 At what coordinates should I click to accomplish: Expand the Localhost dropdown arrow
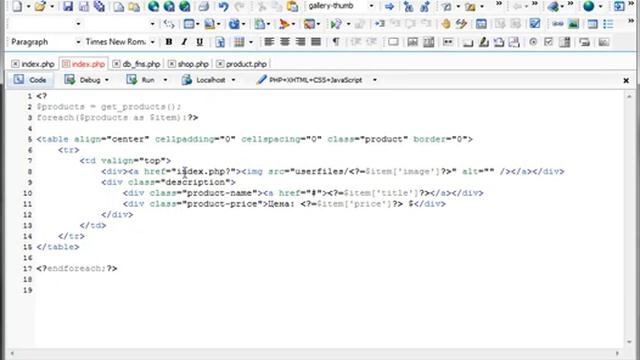(x=233, y=80)
